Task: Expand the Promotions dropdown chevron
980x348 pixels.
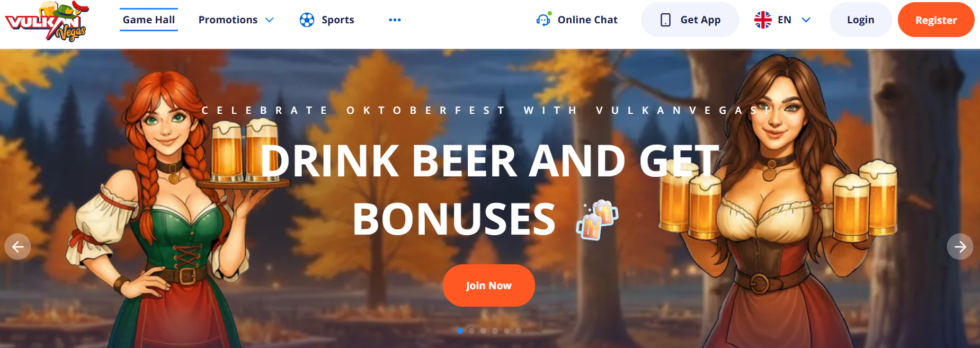Action: [269, 20]
